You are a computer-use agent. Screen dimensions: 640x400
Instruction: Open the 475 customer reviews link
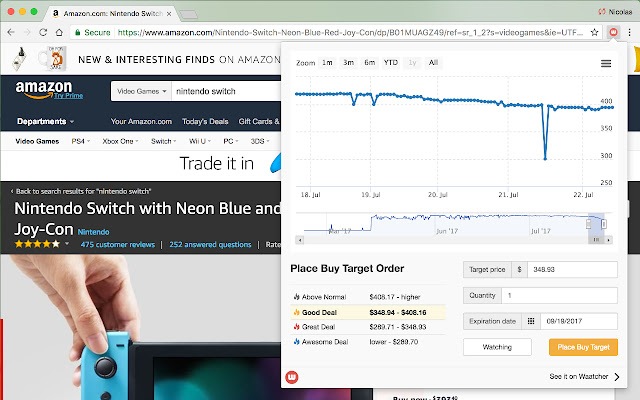coord(118,244)
